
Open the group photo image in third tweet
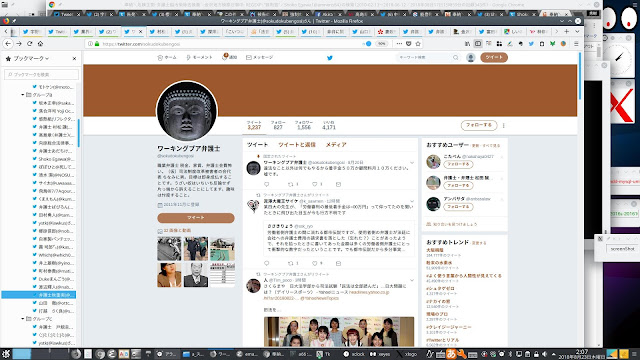click(x=339, y=332)
